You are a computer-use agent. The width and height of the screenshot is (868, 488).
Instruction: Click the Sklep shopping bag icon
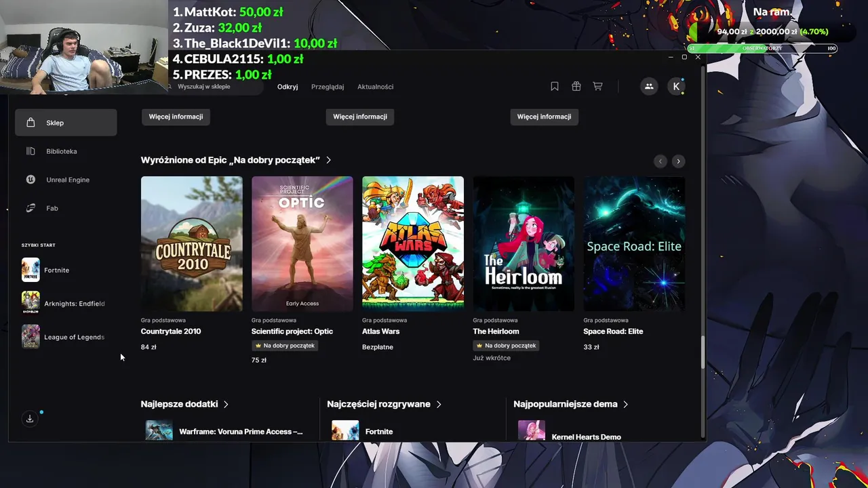click(x=31, y=123)
